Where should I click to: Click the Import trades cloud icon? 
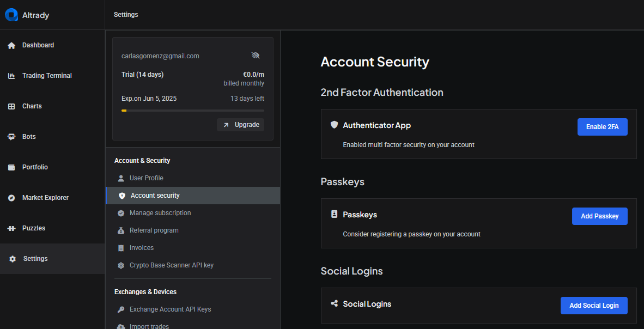coord(121,326)
